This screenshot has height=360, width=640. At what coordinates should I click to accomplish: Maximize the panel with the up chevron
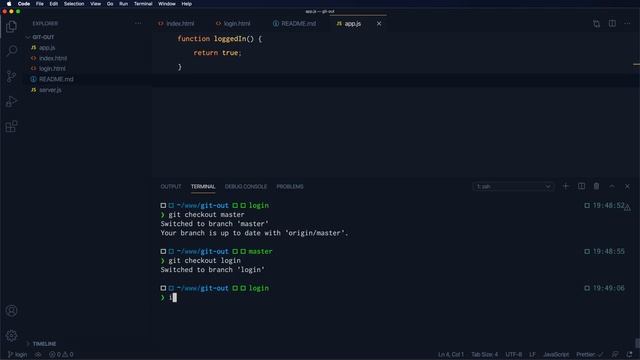click(612, 187)
